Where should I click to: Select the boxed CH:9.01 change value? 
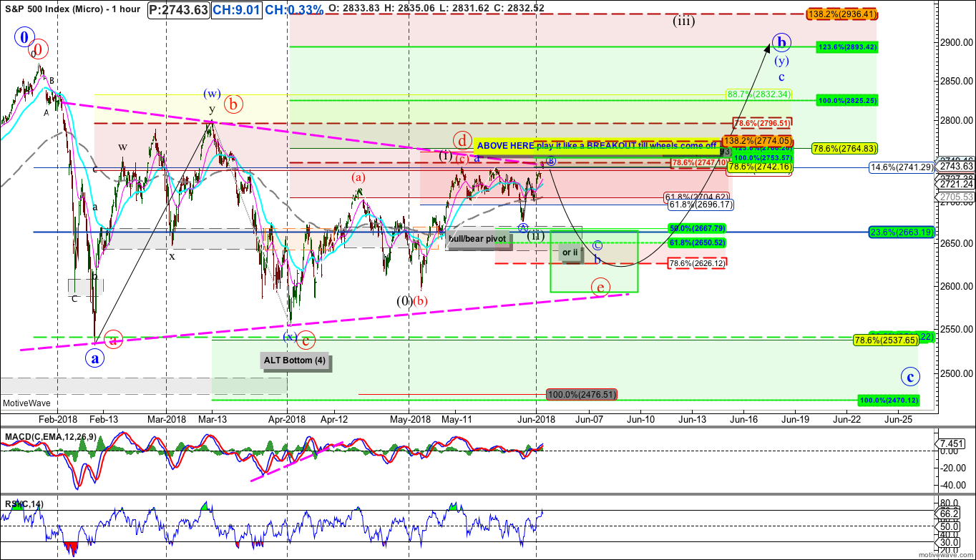pos(236,9)
